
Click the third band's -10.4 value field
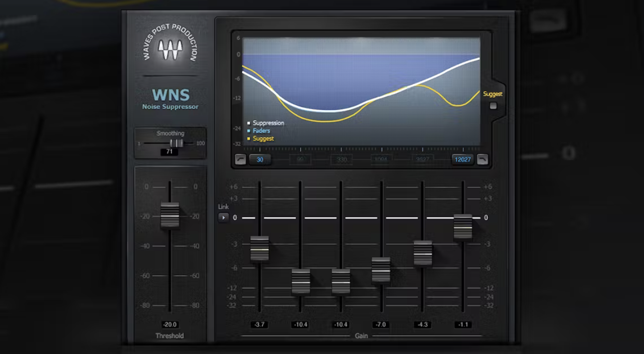click(x=341, y=325)
